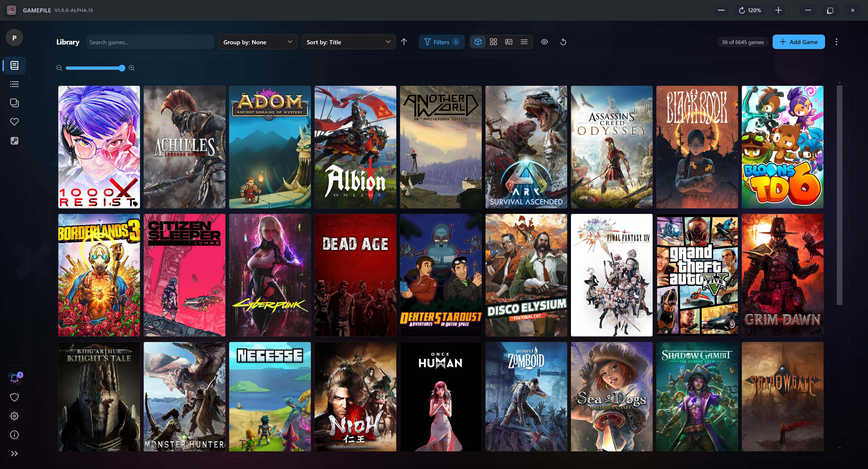Open Citizen Sleeper cover
The height and width of the screenshot is (469, 868).
pos(184,275)
